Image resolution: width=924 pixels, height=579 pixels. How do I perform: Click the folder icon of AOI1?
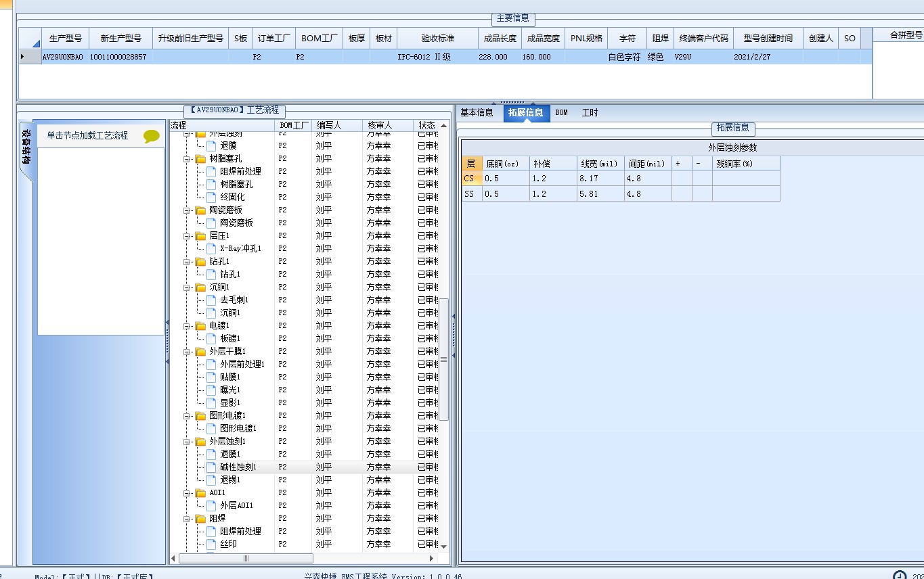coord(200,492)
